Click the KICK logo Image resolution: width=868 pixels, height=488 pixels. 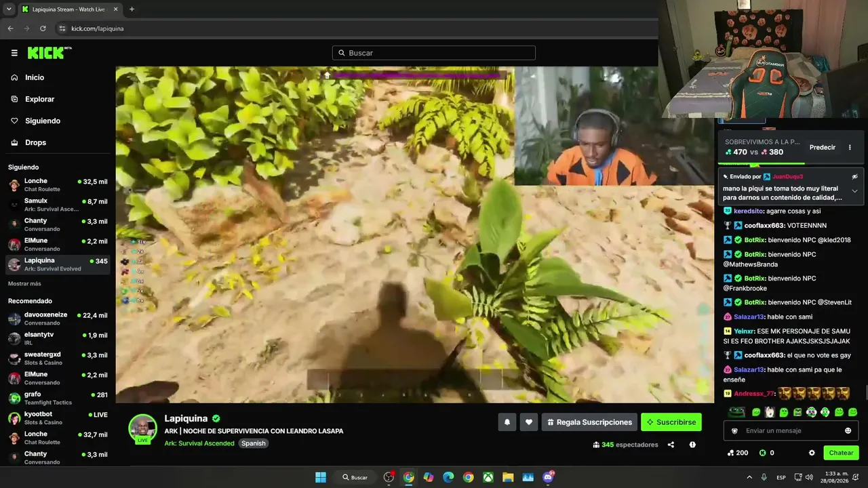coord(50,53)
